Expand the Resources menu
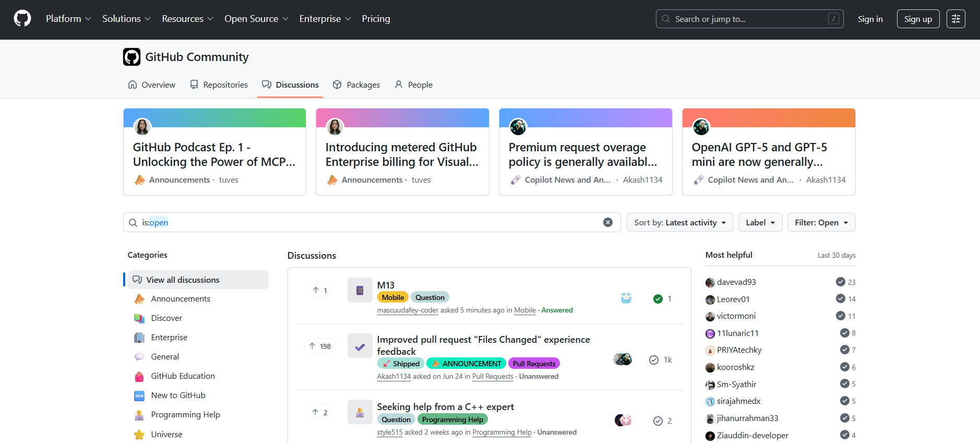Viewport: 980px width, 444px height. tap(188, 19)
